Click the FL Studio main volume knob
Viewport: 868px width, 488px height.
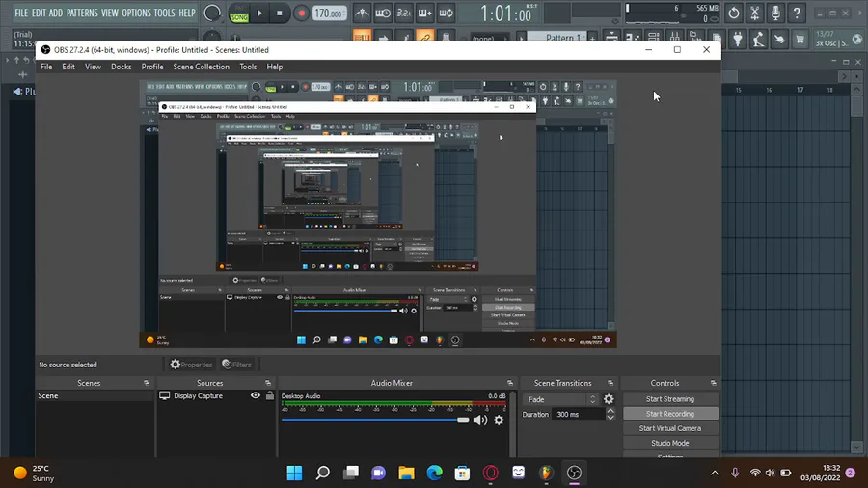212,13
